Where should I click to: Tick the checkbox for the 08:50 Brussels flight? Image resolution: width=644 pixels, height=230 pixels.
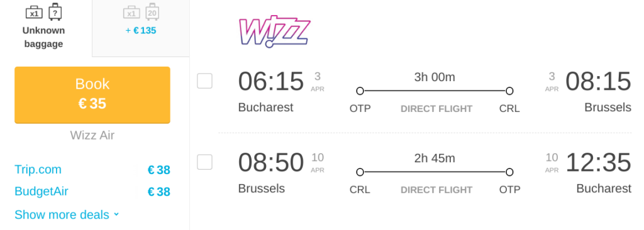click(x=204, y=162)
